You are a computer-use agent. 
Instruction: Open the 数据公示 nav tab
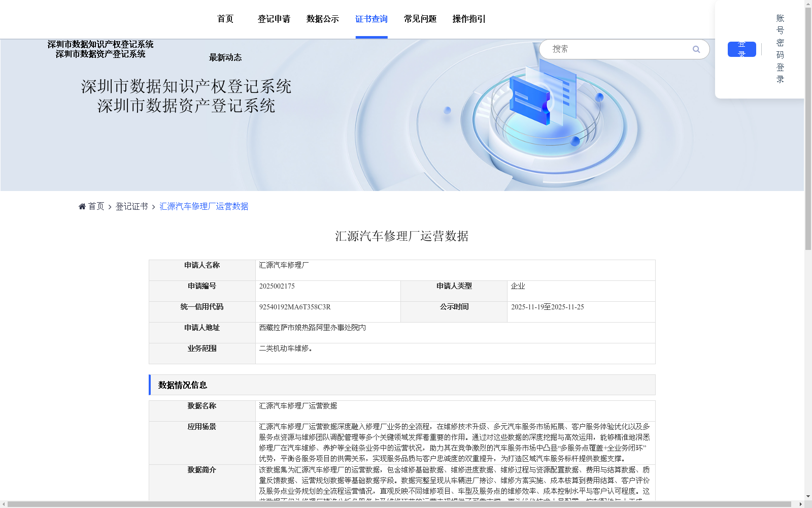[x=323, y=19]
